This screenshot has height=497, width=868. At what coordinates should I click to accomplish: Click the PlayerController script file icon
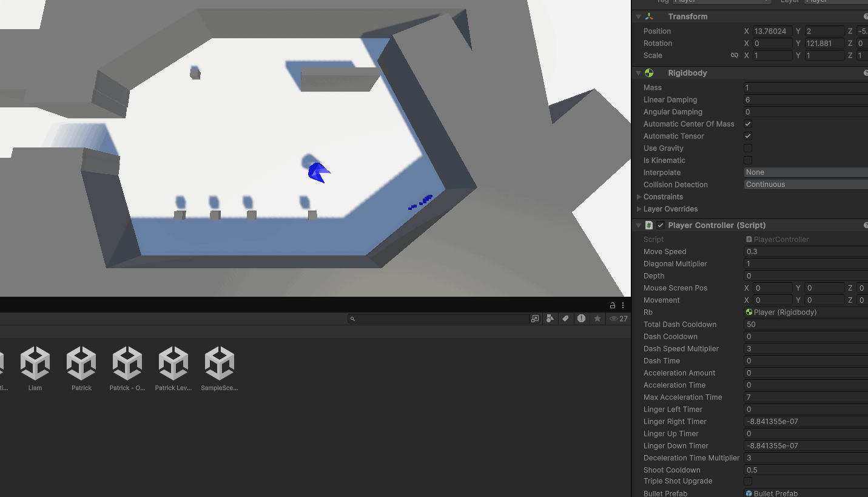[x=749, y=240]
